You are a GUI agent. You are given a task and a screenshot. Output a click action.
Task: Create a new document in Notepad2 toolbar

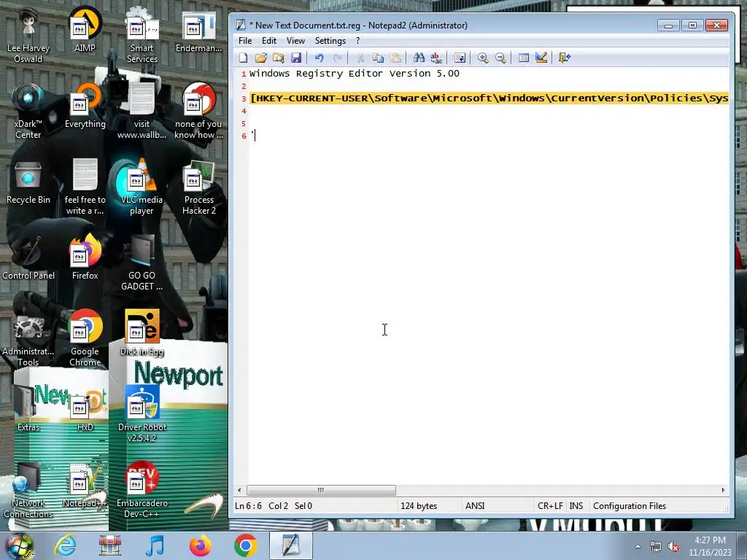click(244, 58)
